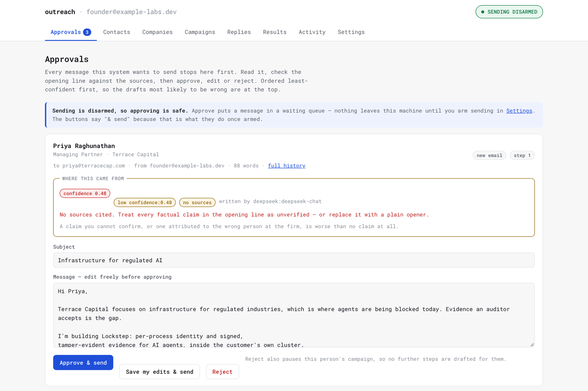View the Replies tab
588x391 pixels.
point(239,32)
